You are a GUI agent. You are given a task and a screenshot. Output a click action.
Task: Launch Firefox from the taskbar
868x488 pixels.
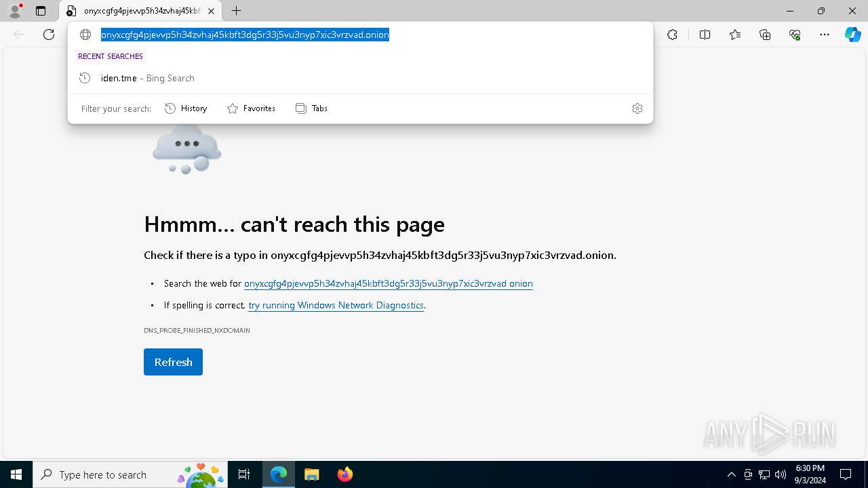tap(344, 474)
